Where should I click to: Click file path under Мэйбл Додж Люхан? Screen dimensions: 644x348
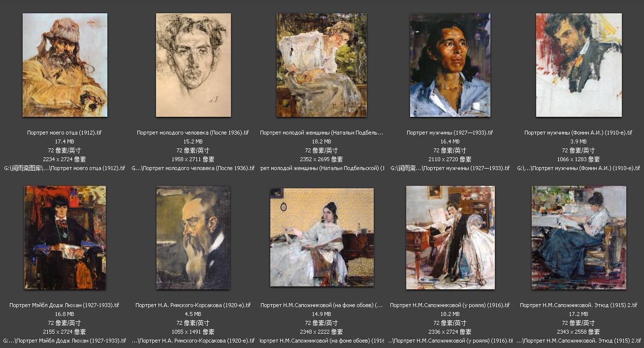[x=64, y=341]
